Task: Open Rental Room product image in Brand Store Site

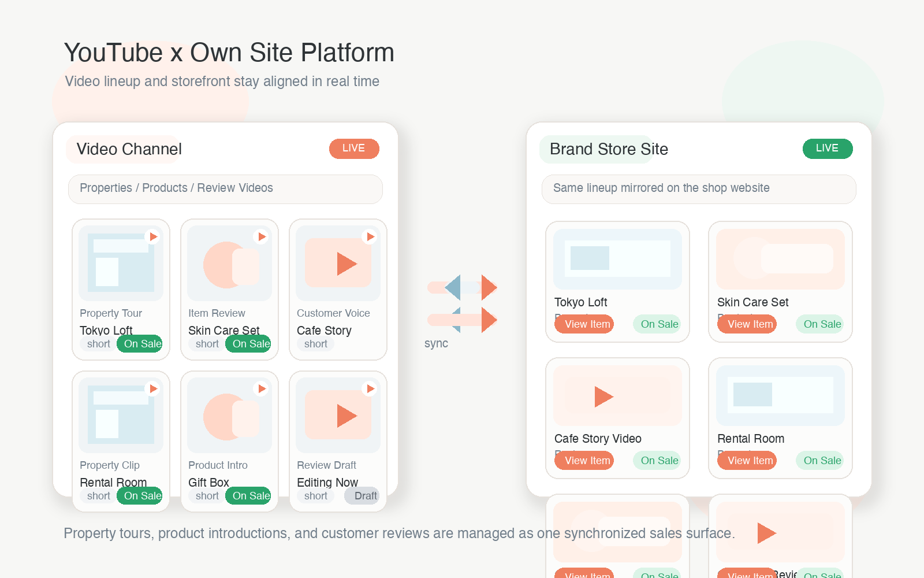Action: (x=780, y=395)
